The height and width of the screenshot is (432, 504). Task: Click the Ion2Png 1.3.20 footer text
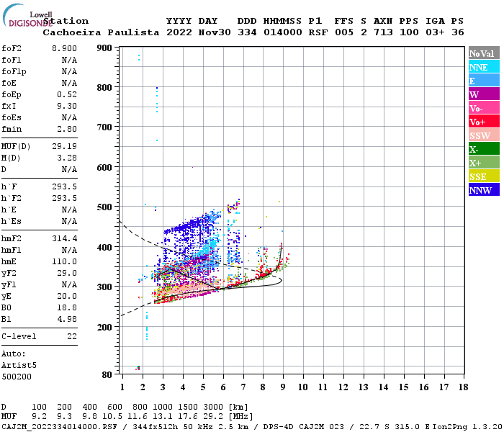[468, 426]
